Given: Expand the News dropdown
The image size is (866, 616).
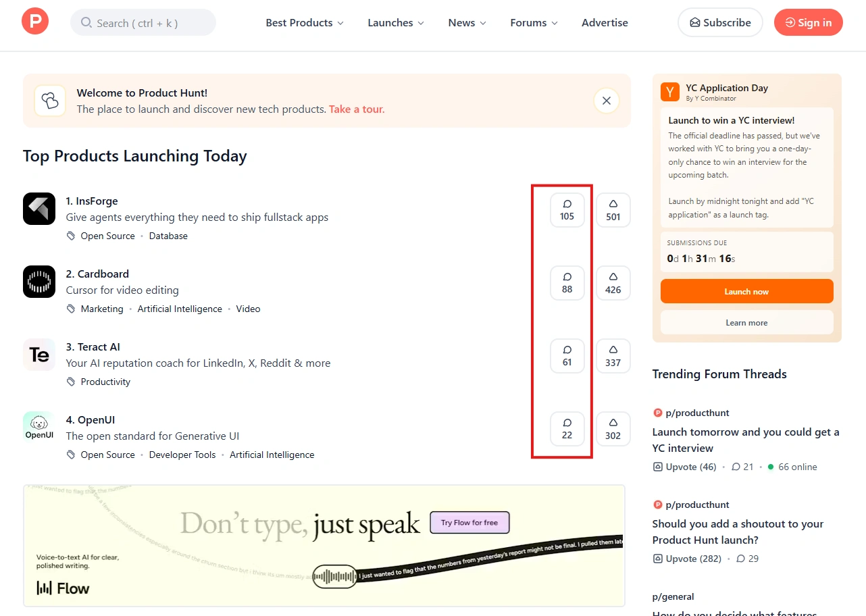Looking at the screenshot, I should tap(461, 22).
